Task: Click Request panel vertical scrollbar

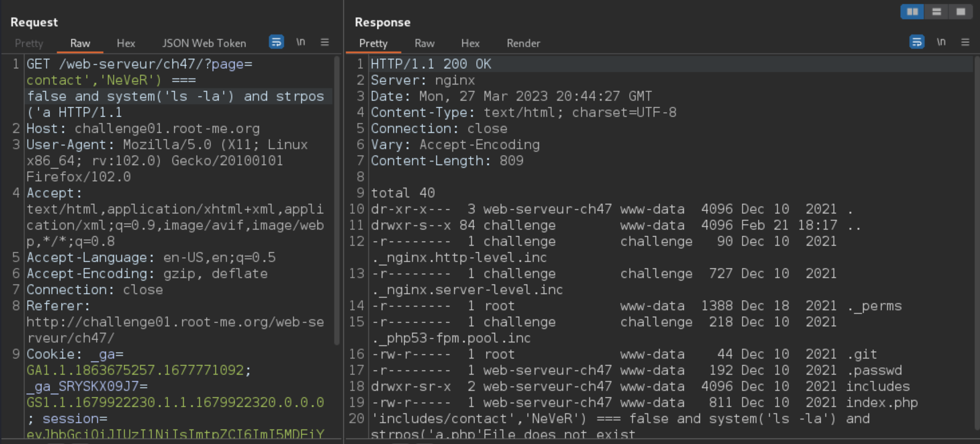Action: coord(337,200)
